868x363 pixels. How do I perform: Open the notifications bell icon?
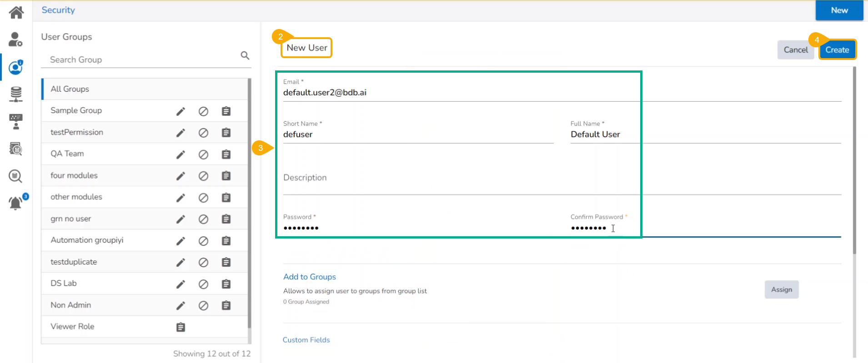[16, 203]
